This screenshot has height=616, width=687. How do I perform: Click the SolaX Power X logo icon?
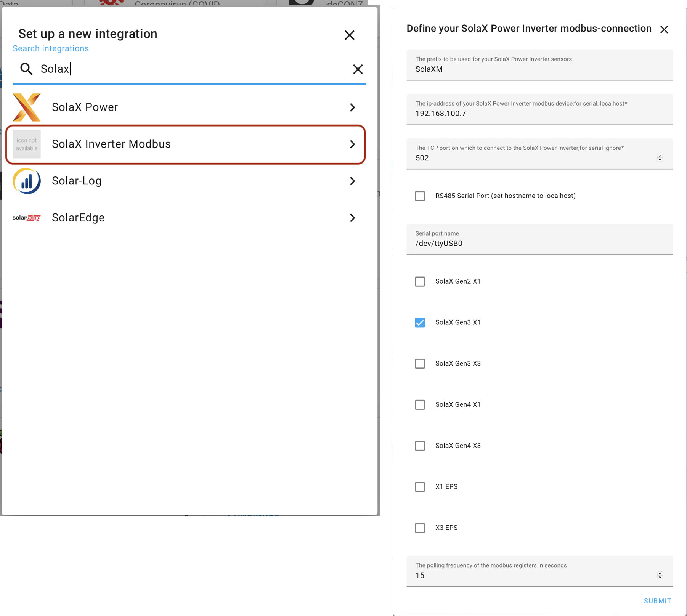tap(27, 107)
